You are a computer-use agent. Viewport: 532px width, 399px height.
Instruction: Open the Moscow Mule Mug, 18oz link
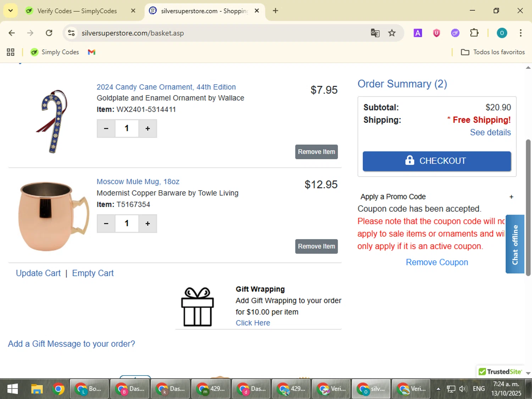coord(138,182)
